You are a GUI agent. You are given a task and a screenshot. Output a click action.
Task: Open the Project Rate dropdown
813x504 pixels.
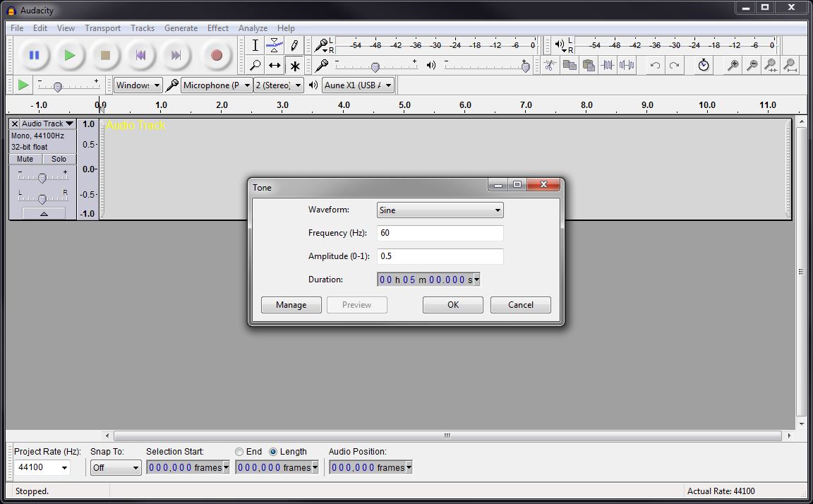click(x=42, y=467)
